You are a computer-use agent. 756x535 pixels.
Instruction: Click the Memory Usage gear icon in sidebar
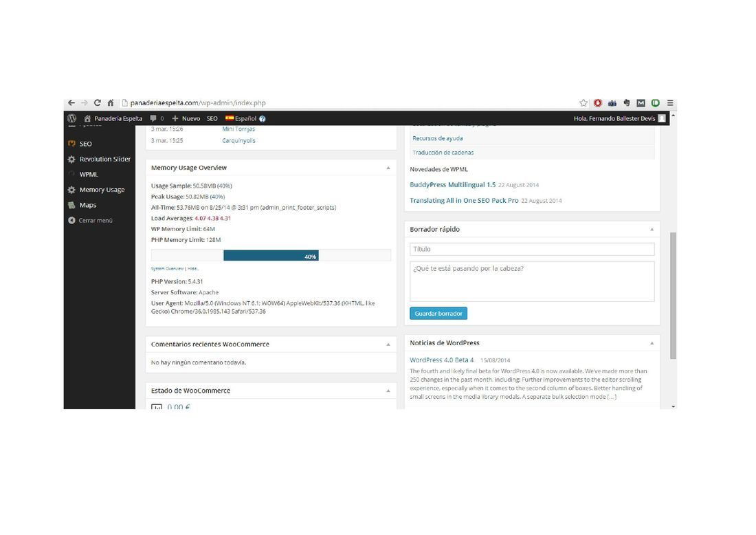[71, 190]
